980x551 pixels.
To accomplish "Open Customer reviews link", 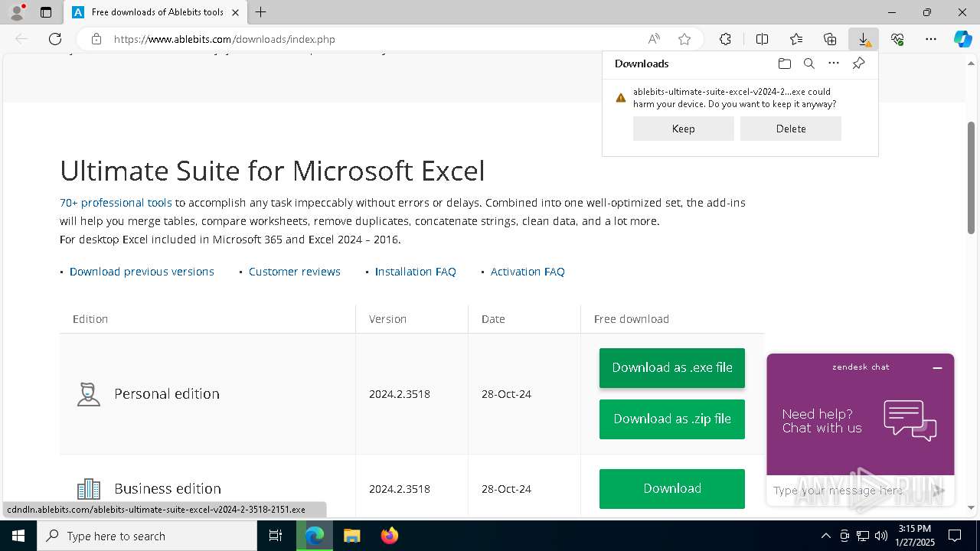I will 295,272.
